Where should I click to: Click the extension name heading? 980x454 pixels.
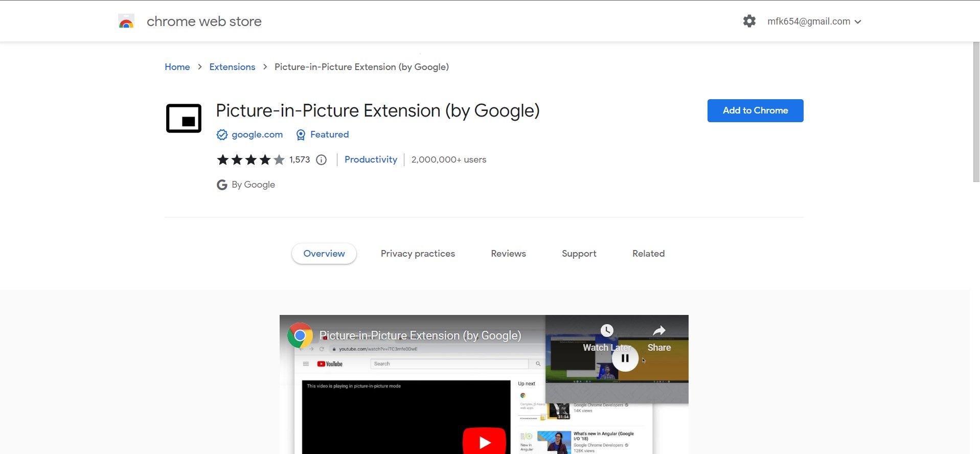tap(378, 110)
